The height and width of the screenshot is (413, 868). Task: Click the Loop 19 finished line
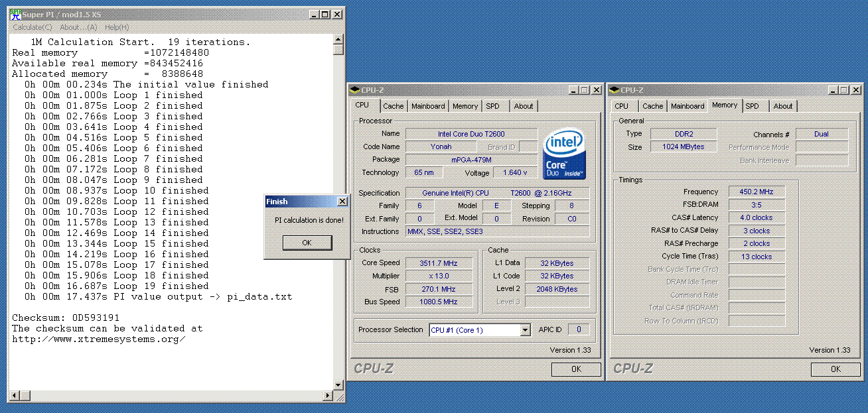pos(117,286)
